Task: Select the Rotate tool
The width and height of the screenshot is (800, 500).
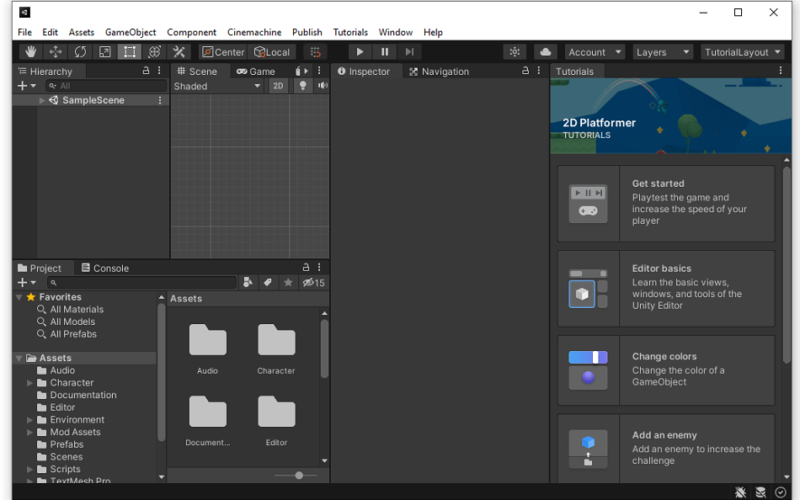Action: click(80, 52)
